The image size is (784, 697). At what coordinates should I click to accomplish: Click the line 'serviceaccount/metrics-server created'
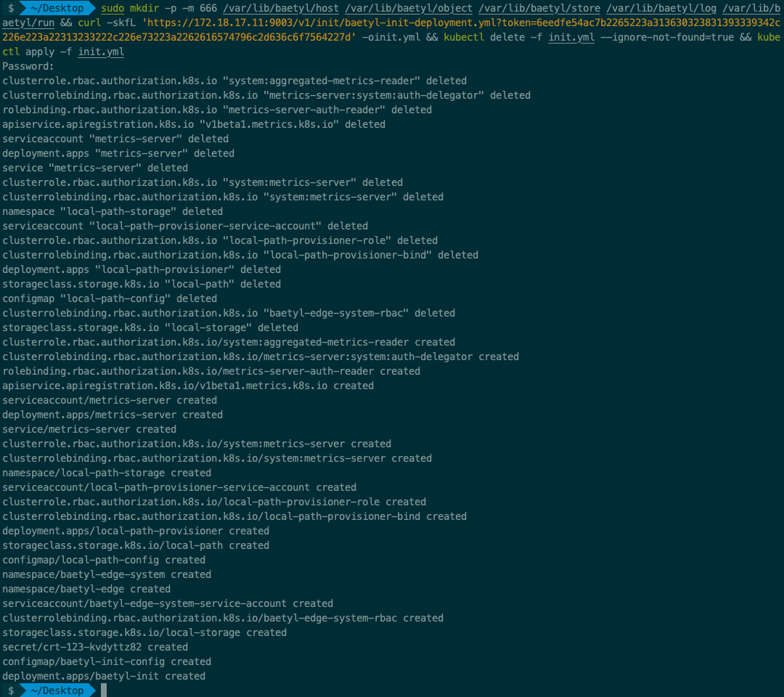tap(110, 401)
